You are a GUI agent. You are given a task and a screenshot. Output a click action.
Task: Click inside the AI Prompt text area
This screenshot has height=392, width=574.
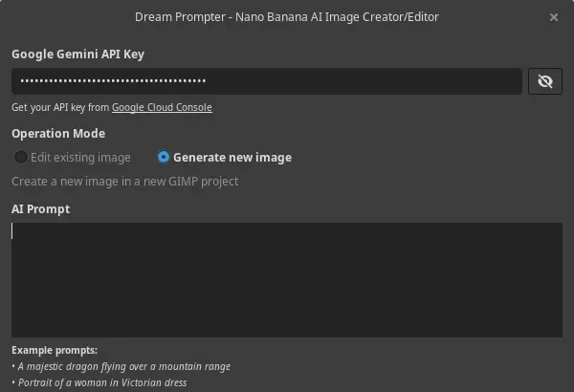(287, 280)
